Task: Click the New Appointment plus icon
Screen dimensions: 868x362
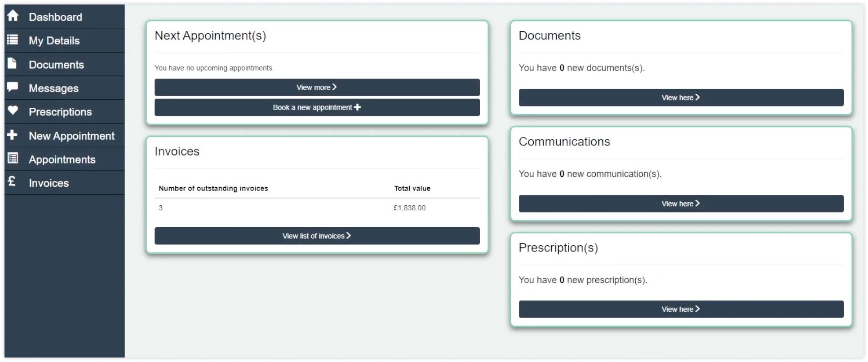Action: 12,134
